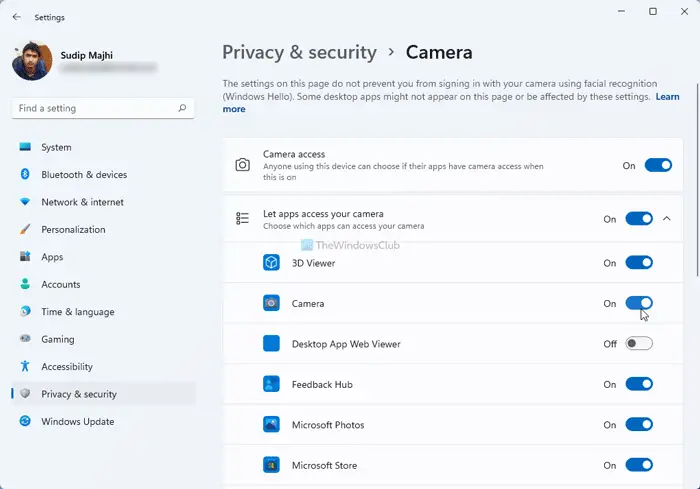Open Apps settings
This screenshot has width=700, height=489.
coord(104,256)
